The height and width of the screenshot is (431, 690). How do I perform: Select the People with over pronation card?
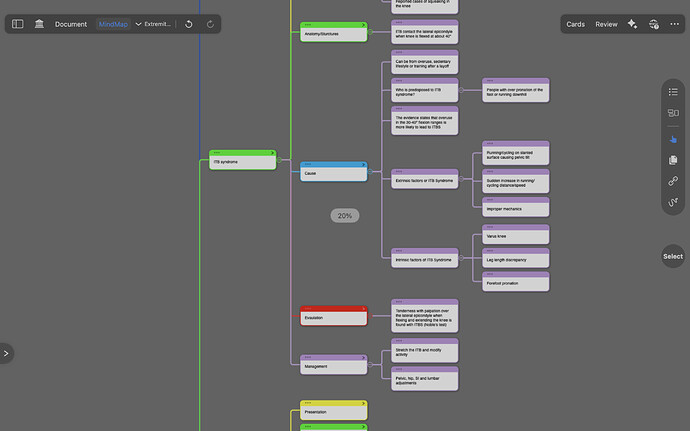coord(516,90)
